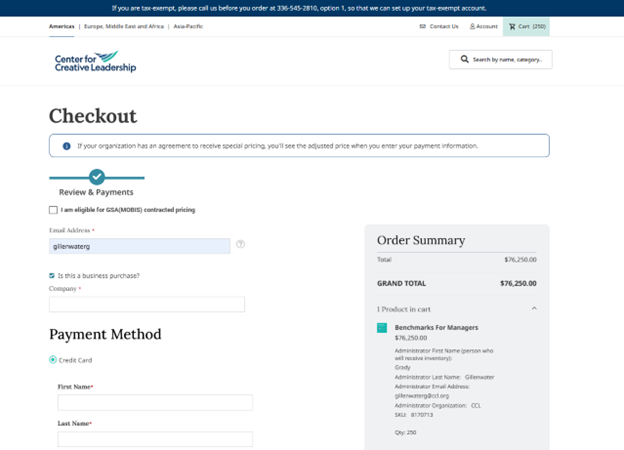Click the Center for Creative Leadership logo
624x450 pixels.
[96, 61]
